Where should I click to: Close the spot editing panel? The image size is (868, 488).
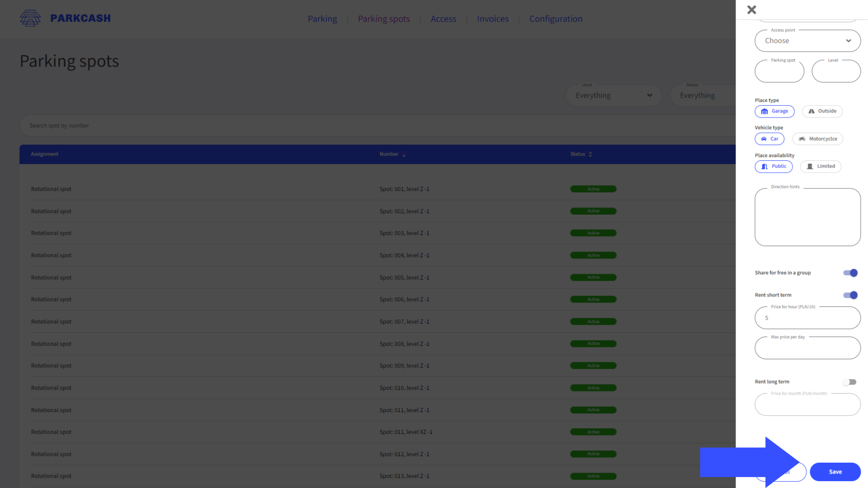pos(751,9)
